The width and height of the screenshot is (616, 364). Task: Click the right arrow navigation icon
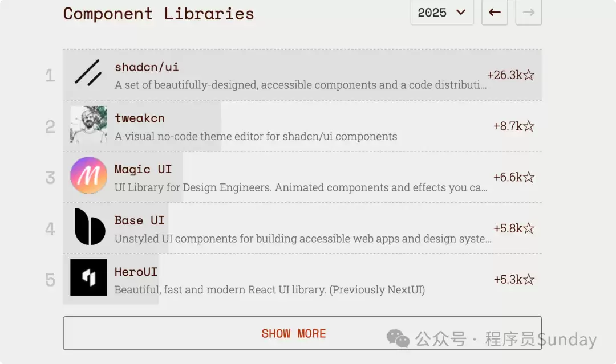tap(528, 13)
